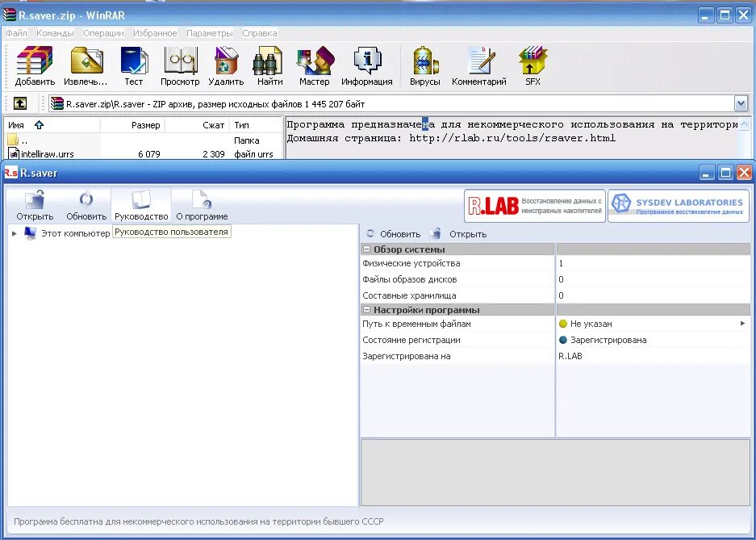Minimize the R.saver window
Screen dimensions: 756x540
707,173
